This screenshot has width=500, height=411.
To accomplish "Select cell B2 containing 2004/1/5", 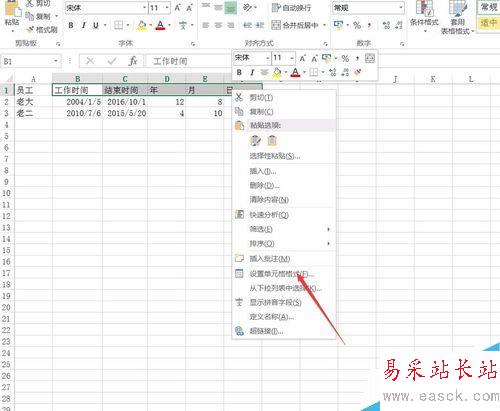I will coord(77,102).
